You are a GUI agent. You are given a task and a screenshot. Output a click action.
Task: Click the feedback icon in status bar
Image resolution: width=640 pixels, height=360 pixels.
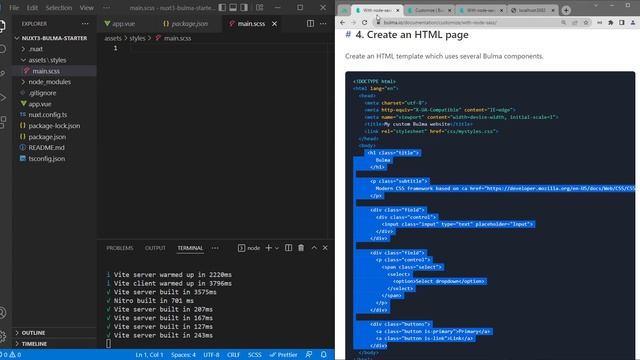point(309,355)
